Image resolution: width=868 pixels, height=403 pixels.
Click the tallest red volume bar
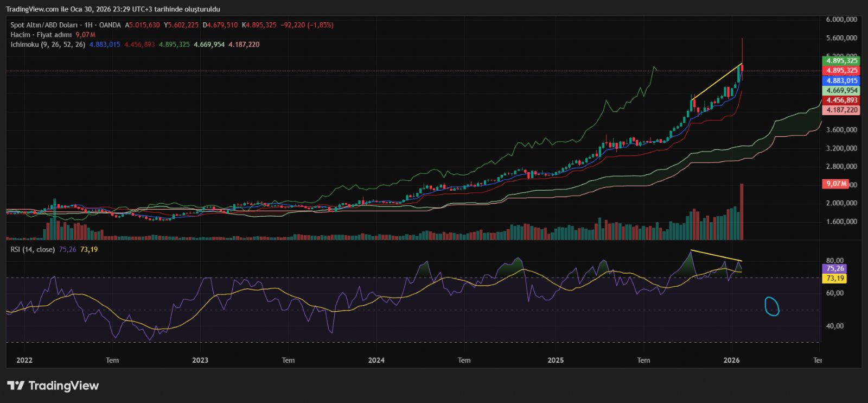pos(742,212)
